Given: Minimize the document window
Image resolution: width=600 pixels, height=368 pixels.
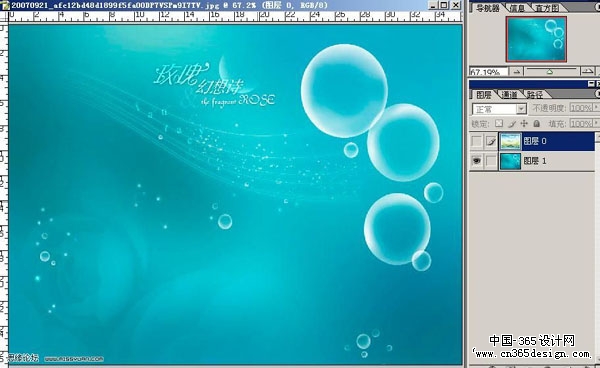Looking at the screenshot, I should (x=432, y=5).
